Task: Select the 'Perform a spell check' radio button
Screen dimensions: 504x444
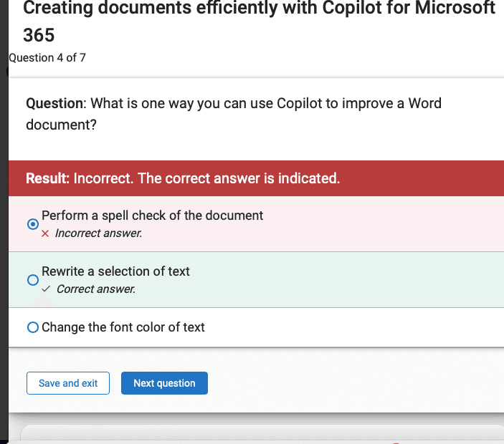Action: click(x=33, y=223)
